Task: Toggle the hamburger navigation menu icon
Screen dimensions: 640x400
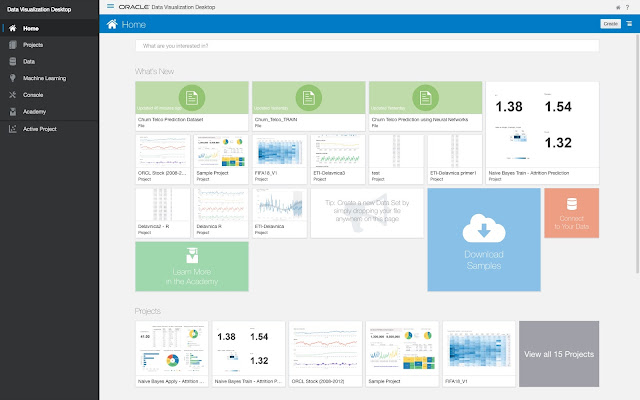Action: coord(110,6)
